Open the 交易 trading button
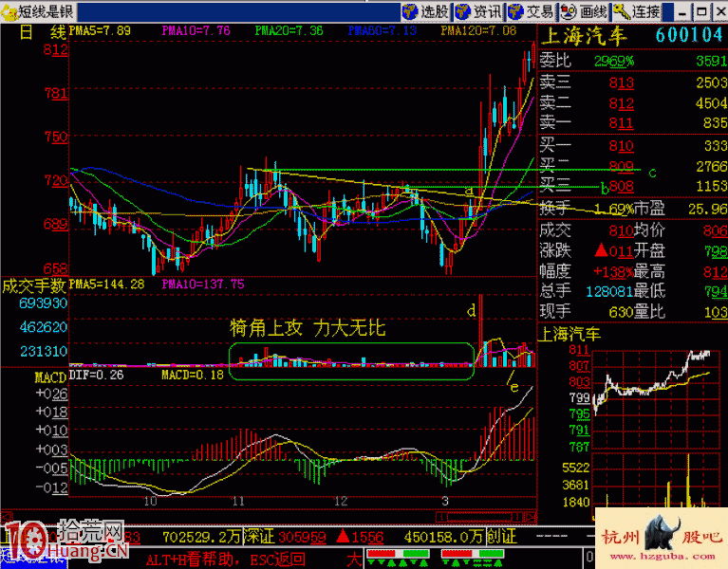 [x=532, y=11]
